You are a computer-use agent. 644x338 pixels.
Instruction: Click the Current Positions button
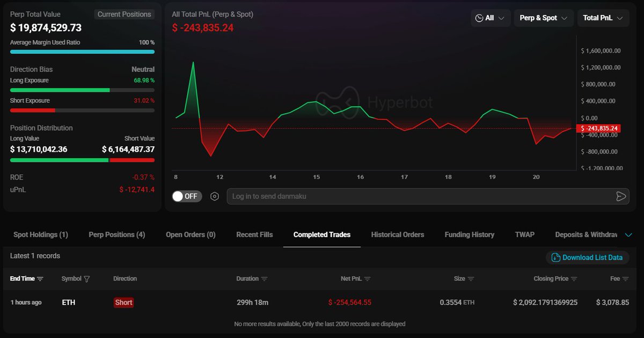point(124,14)
